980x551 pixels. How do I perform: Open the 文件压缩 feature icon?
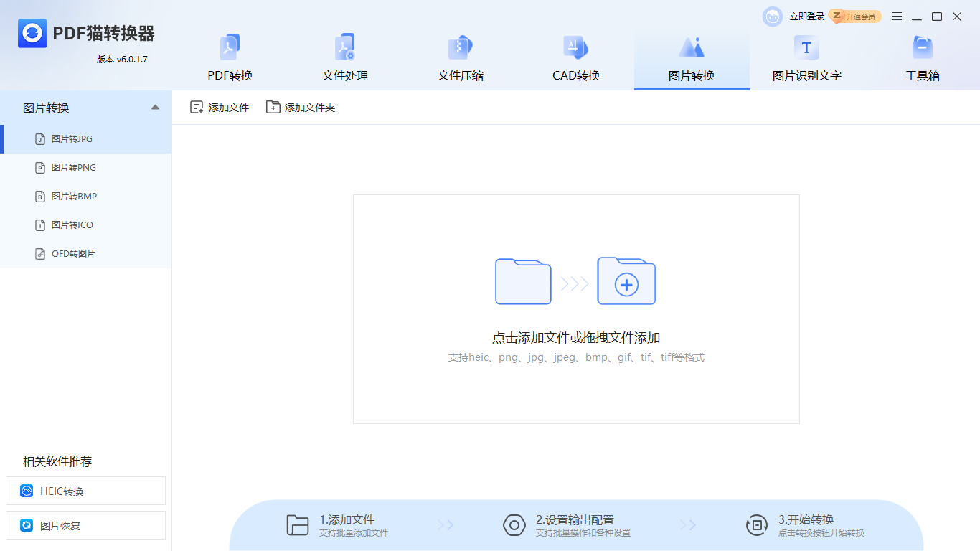click(x=460, y=47)
